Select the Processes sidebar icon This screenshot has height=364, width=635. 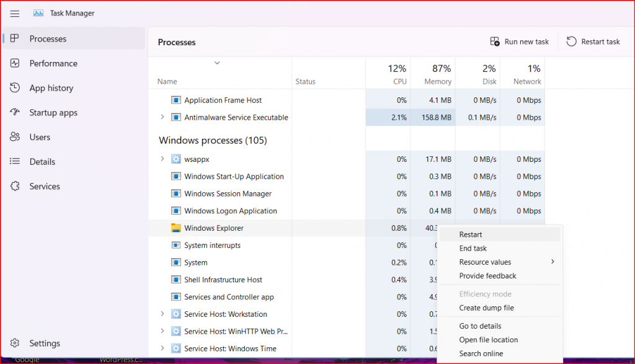[x=15, y=38]
